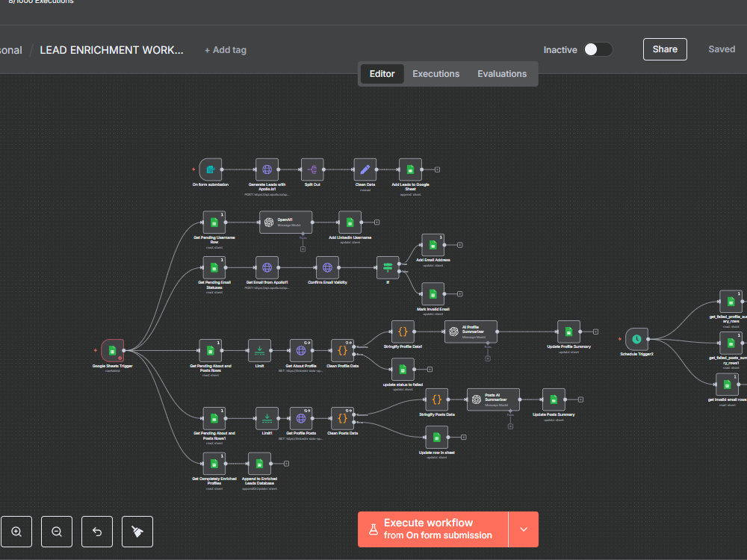747x560 pixels.
Task: Zoom in on the canvas
Action: tap(16, 532)
